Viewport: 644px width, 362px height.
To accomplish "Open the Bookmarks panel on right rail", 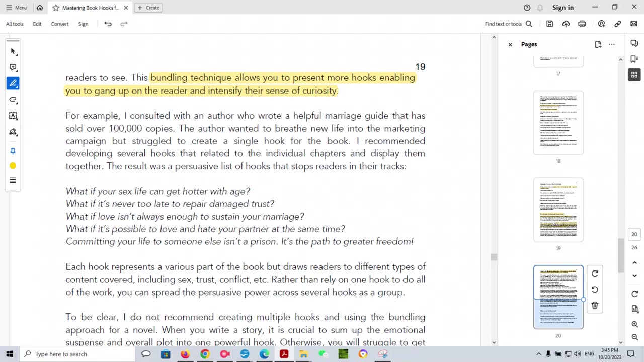I will click(634, 59).
